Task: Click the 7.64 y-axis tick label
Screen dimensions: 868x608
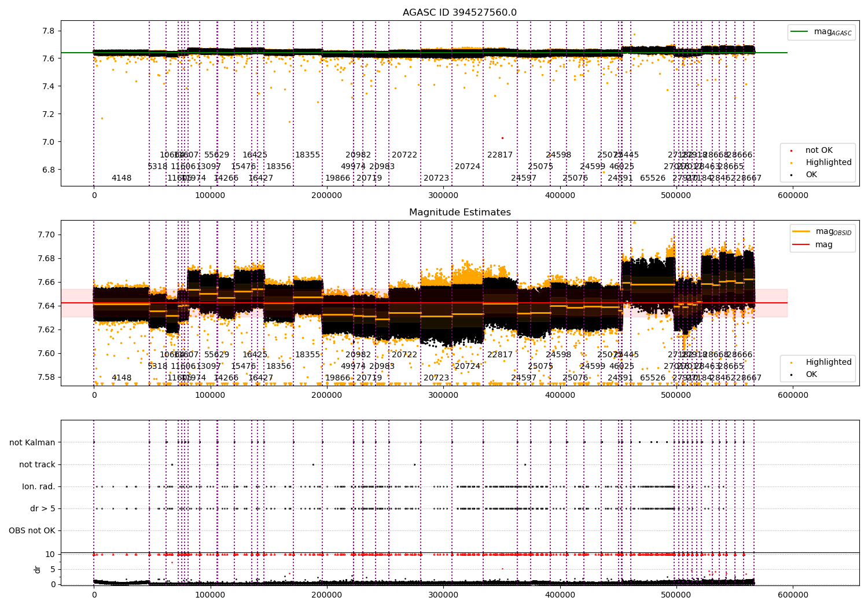Action: click(46, 306)
